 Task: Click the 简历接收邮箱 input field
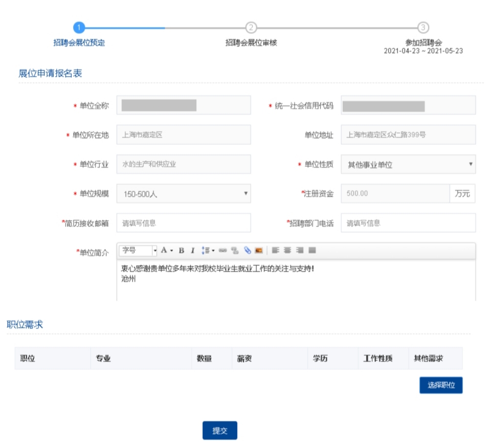pos(184,223)
